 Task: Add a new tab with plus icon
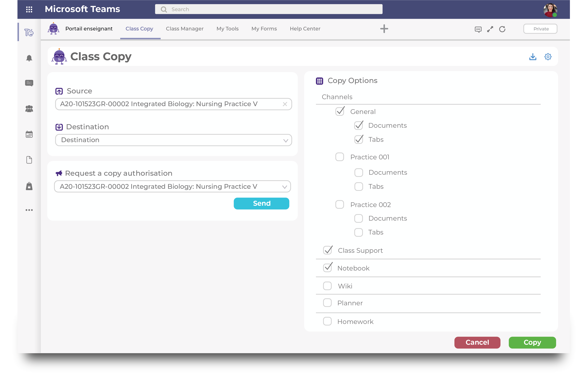coord(384,29)
